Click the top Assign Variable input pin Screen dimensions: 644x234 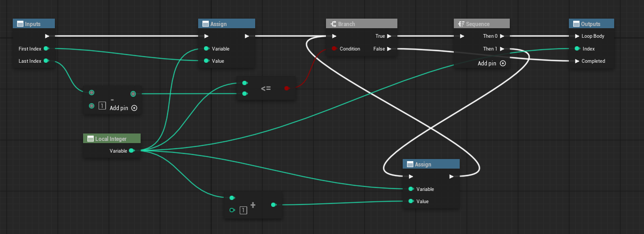(x=206, y=48)
